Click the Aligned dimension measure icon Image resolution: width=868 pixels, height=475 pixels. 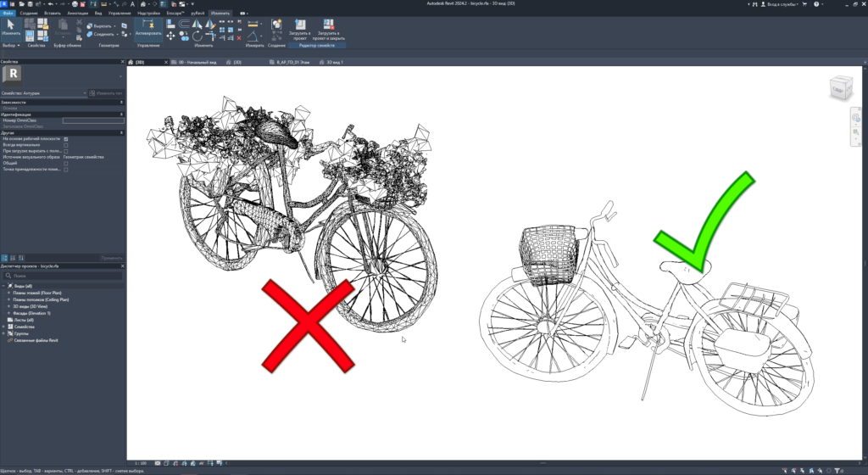pos(253,24)
